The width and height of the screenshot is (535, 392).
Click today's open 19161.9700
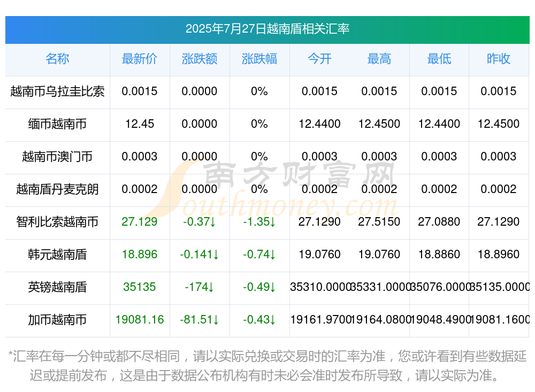click(320, 320)
